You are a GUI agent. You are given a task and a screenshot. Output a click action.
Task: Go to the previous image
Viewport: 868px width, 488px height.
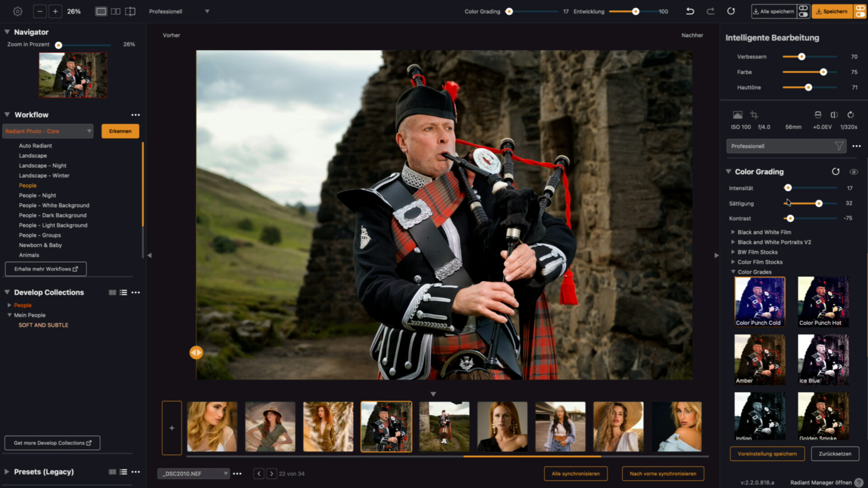coord(259,474)
